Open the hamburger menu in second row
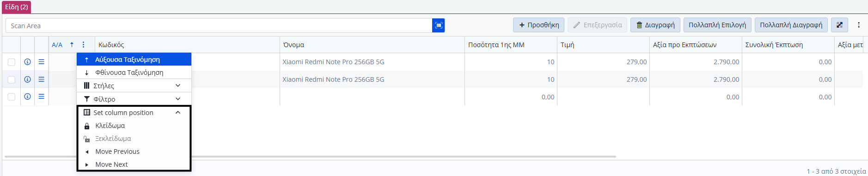This screenshot has height=176, width=868. (41, 79)
